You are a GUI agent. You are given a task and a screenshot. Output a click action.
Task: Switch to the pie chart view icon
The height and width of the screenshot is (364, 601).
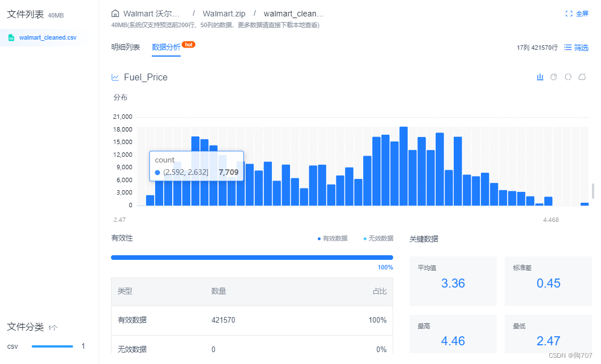tap(554, 77)
